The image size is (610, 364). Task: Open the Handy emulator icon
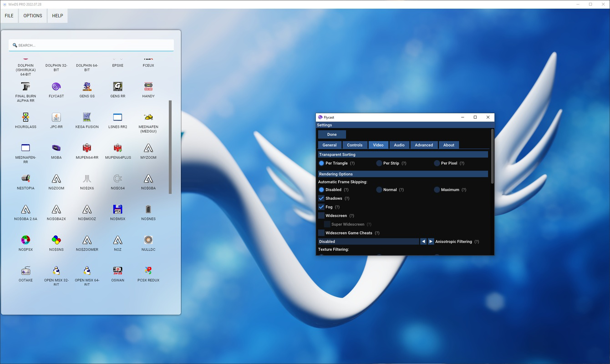click(x=148, y=86)
